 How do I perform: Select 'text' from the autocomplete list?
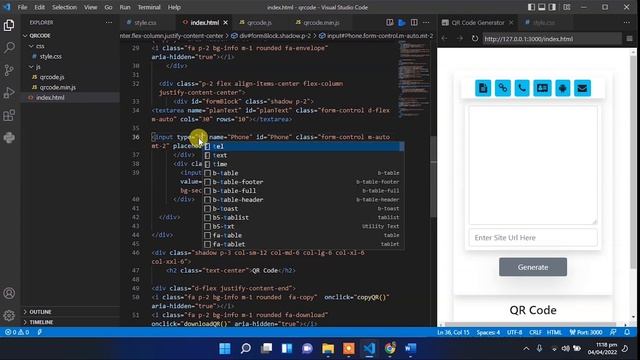point(304,155)
